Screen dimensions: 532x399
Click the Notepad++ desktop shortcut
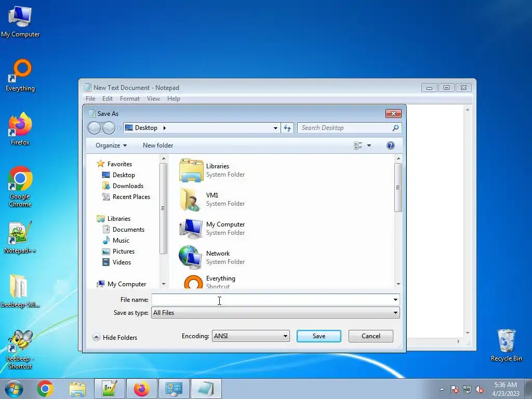pyautogui.click(x=20, y=237)
